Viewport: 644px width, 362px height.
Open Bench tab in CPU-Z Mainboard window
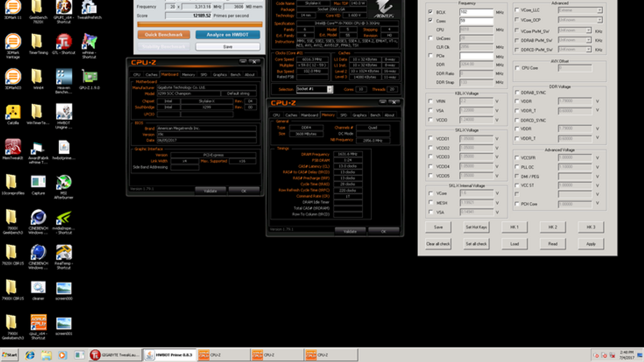[x=235, y=75]
